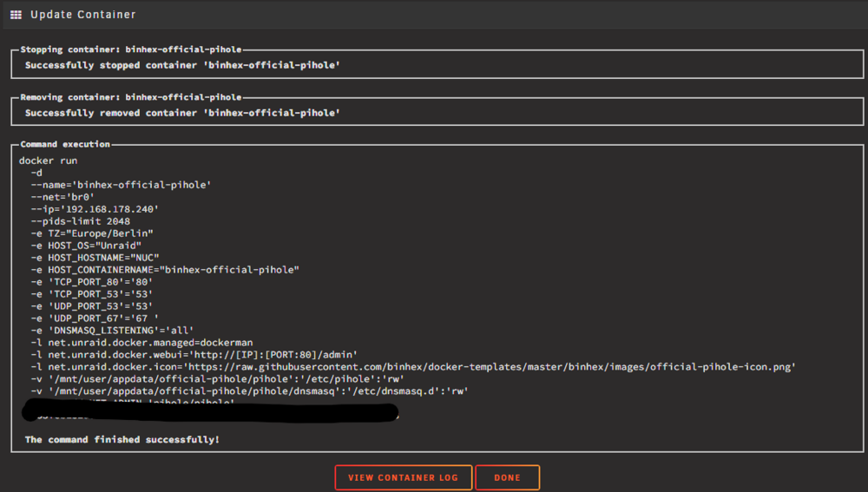
Task: Click the Done button
Action: (x=507, y=477)
